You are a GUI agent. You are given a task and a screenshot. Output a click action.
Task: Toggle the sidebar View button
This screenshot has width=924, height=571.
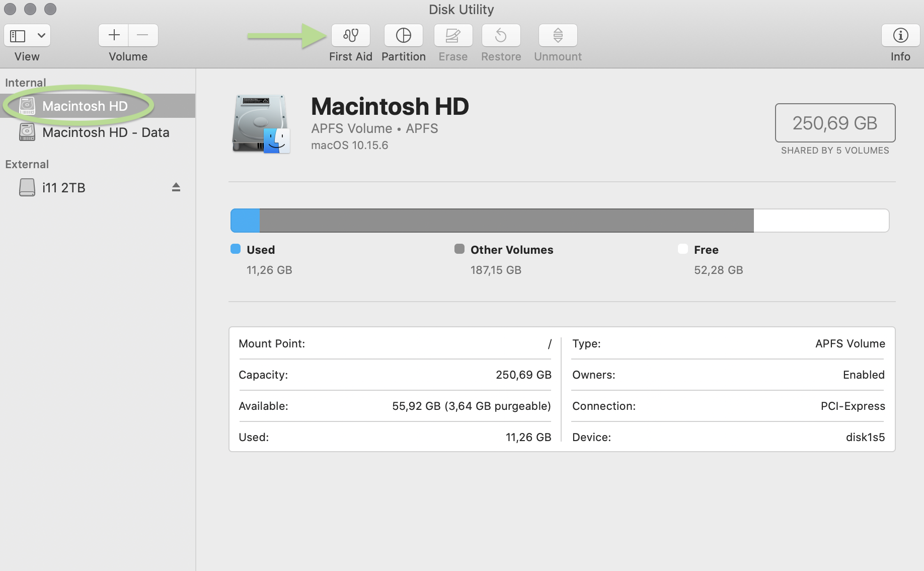coord(18,36)
